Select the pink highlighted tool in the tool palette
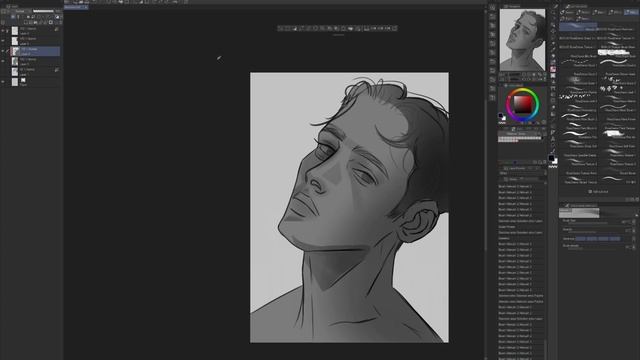This screenshot has height=360, width=640. 553,69
